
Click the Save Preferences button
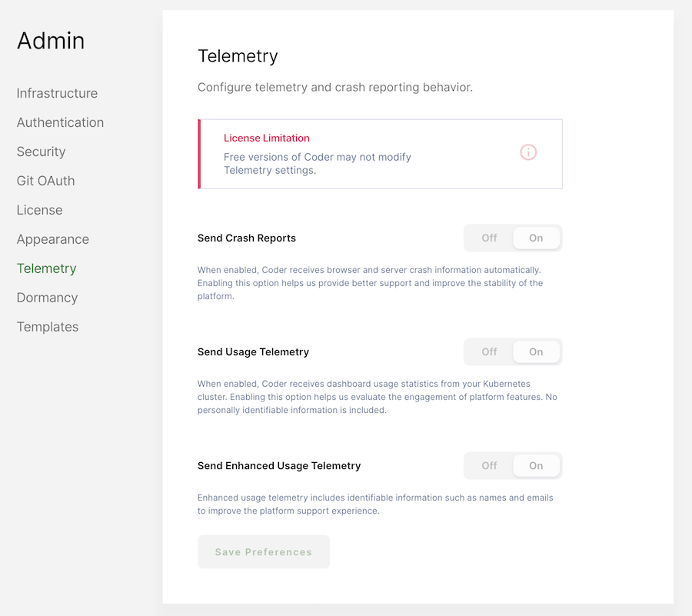264,551
